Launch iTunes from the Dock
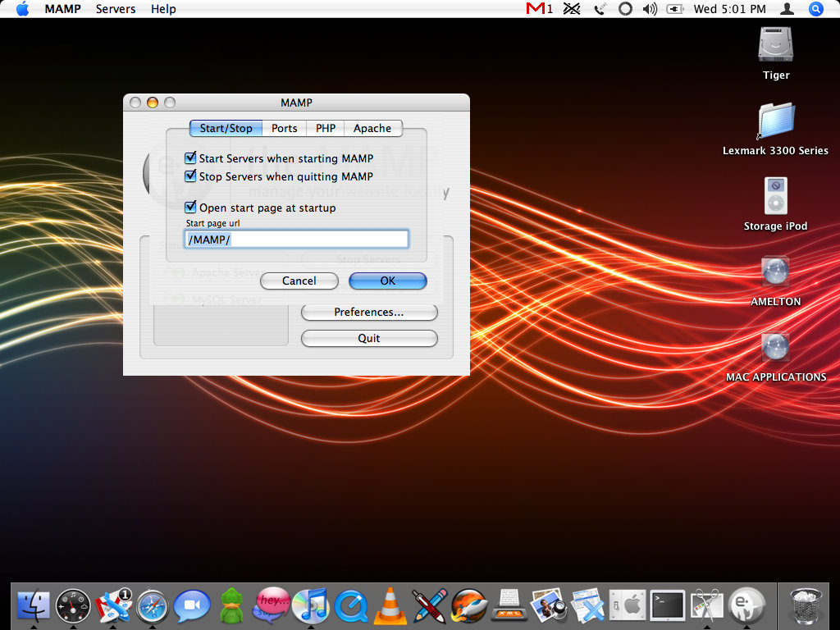This screenshot has height=630, width=840. [x=311, y=606]
